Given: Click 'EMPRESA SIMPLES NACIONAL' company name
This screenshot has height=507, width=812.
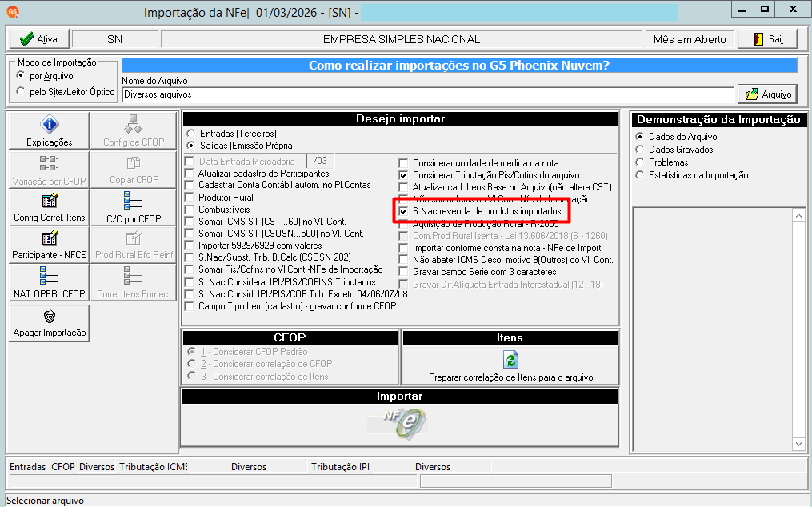Looking at the screenshot, I should [402, 39].
